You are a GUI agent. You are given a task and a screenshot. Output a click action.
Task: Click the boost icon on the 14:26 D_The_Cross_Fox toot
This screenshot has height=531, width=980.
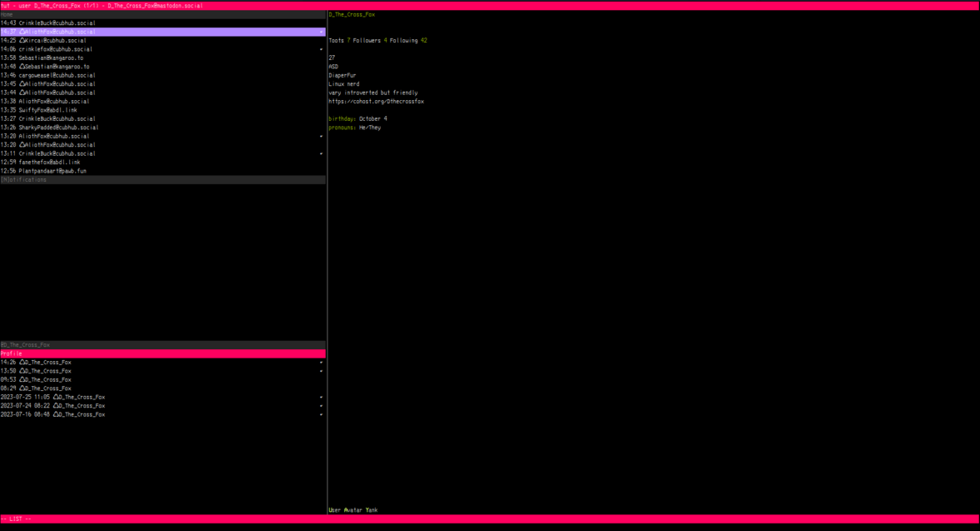click(x=22, y=362)
